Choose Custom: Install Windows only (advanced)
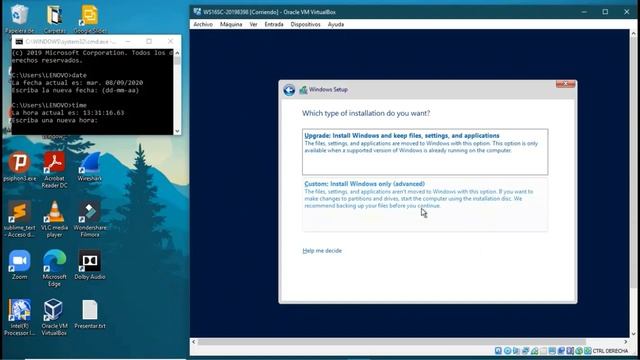 (425, 204)
